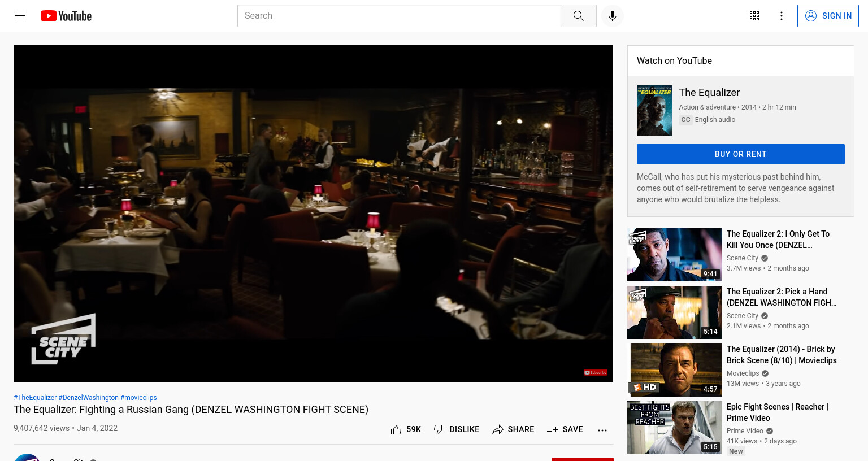Click the 'Jan 4, 2022' upload date
Screen dimensions: 868x461
[97, 428]
